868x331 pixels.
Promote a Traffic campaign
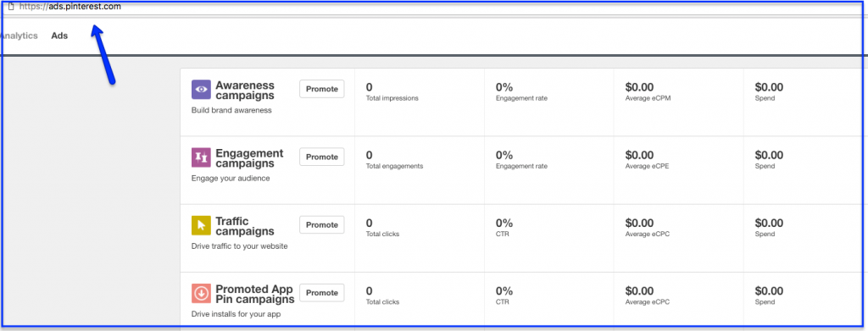tap(321, 225)
